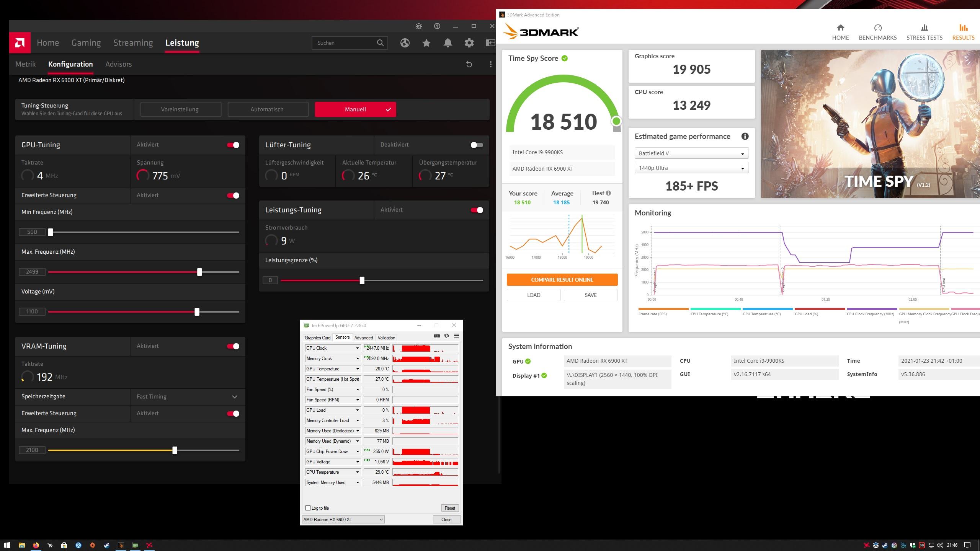The image size is (980, 551).
Task: Toggle VRAM-Tuning switch
Action: [233, 346]
